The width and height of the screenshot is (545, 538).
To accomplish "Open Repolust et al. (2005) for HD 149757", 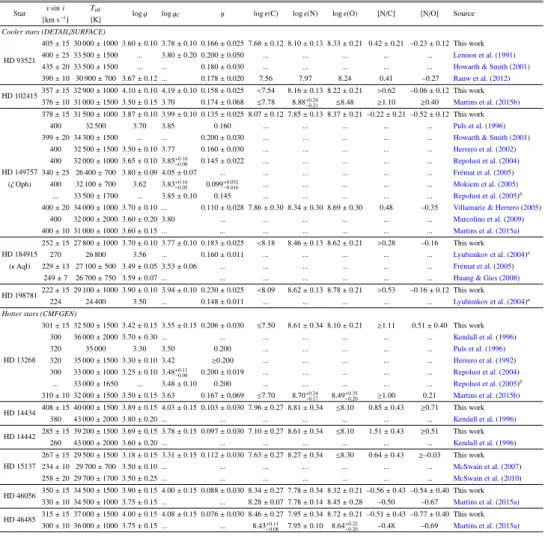I will (x=487, y=196).
